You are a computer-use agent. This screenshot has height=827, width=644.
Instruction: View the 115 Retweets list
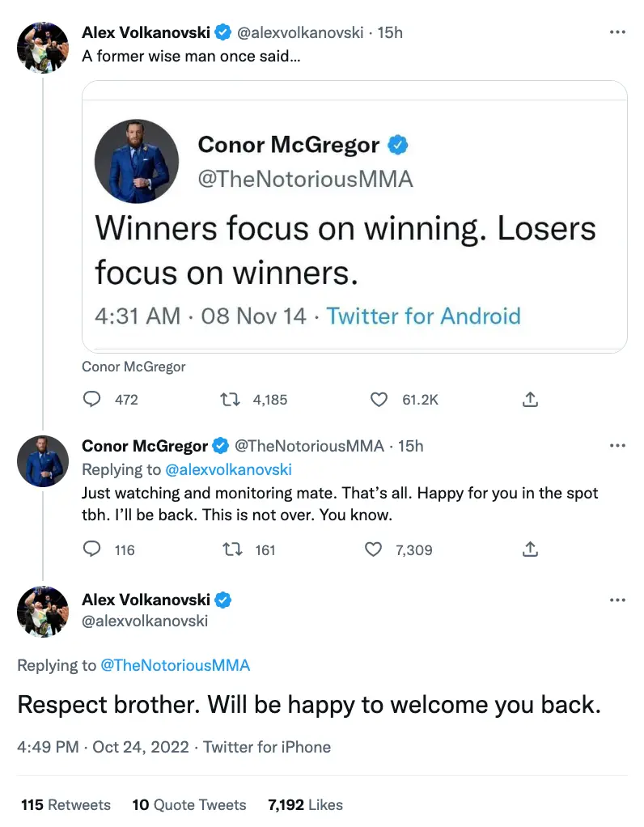tap(66, 805)
